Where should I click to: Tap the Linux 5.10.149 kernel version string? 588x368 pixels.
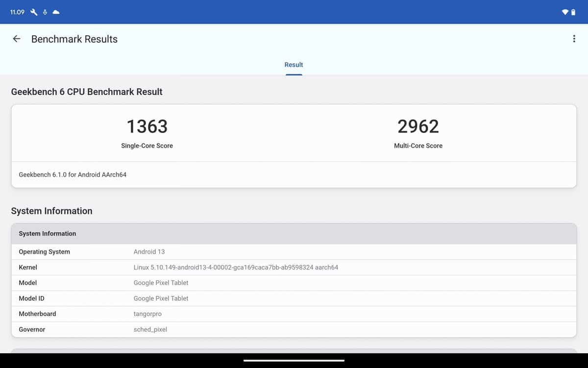coord(236,267)
